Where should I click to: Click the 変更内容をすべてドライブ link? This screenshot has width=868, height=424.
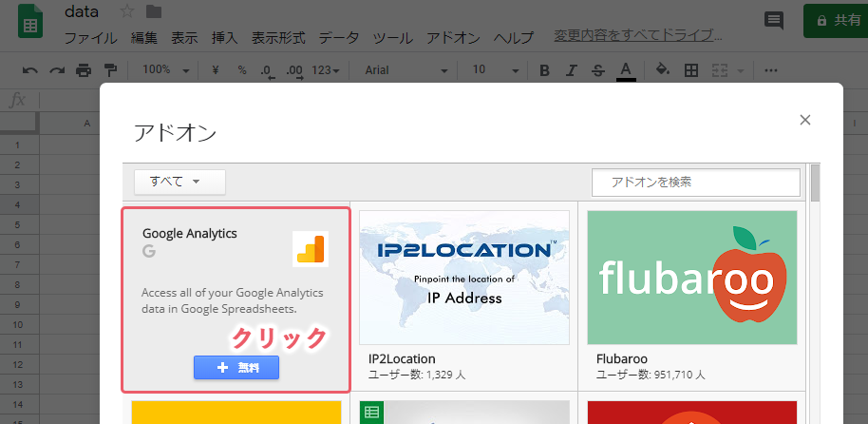[x=638, y=36]
